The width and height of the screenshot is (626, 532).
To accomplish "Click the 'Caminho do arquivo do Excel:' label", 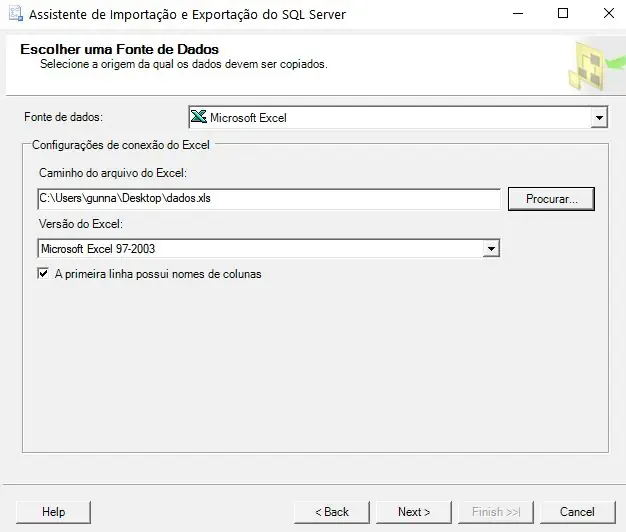I will pos(113,173).
